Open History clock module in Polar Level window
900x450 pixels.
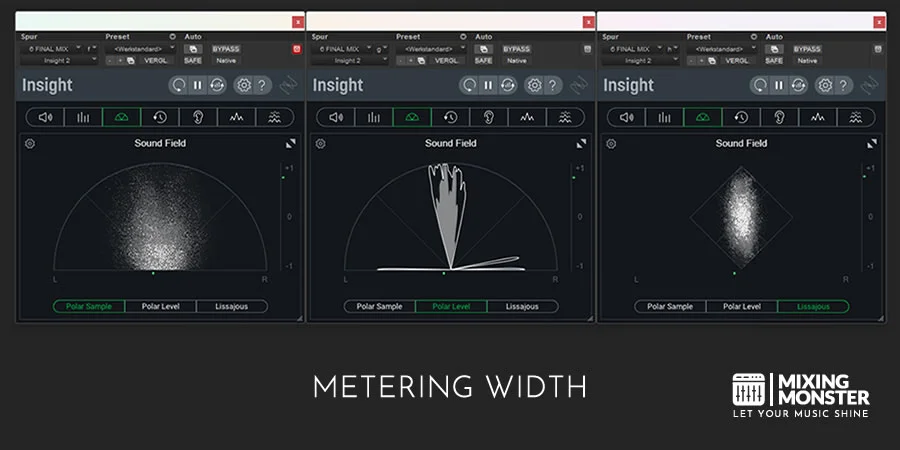[x=450, y=117]
